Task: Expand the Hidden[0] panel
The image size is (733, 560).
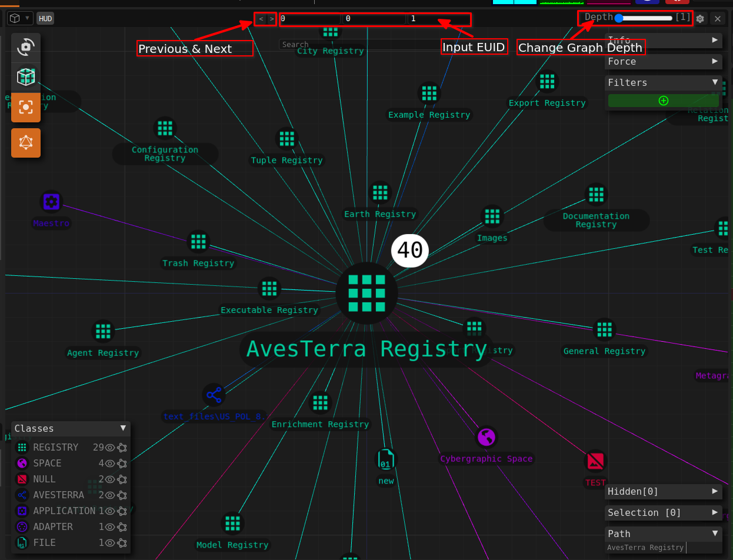Action: tap(663, 491)
